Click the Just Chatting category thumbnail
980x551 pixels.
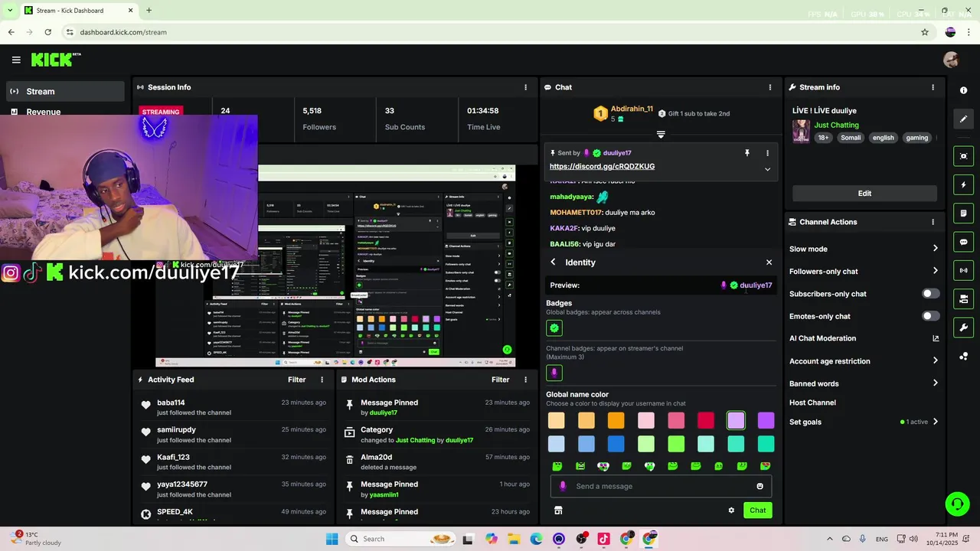801,131
